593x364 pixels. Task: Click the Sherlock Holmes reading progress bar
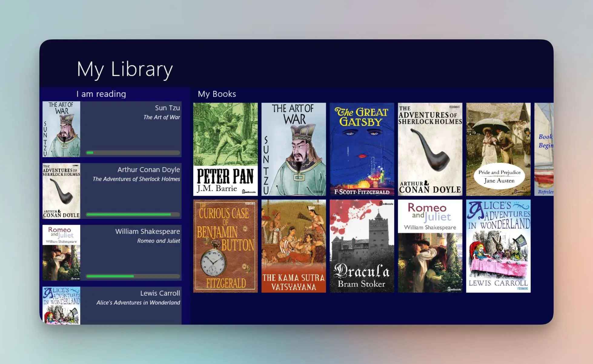[x=133, y=214]
